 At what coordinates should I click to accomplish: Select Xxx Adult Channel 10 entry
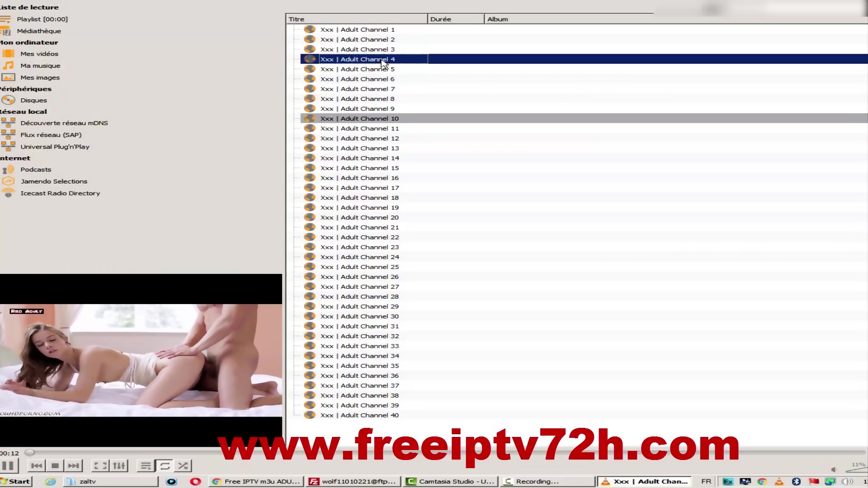(x=359, y=118)
